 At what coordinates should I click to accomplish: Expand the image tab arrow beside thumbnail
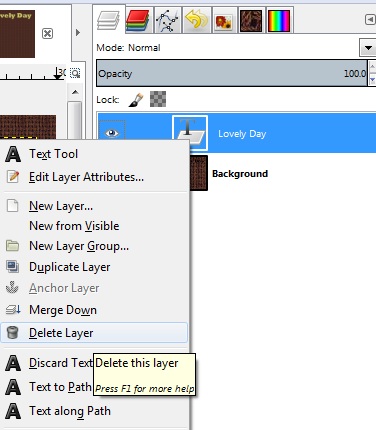click(78, 33)
